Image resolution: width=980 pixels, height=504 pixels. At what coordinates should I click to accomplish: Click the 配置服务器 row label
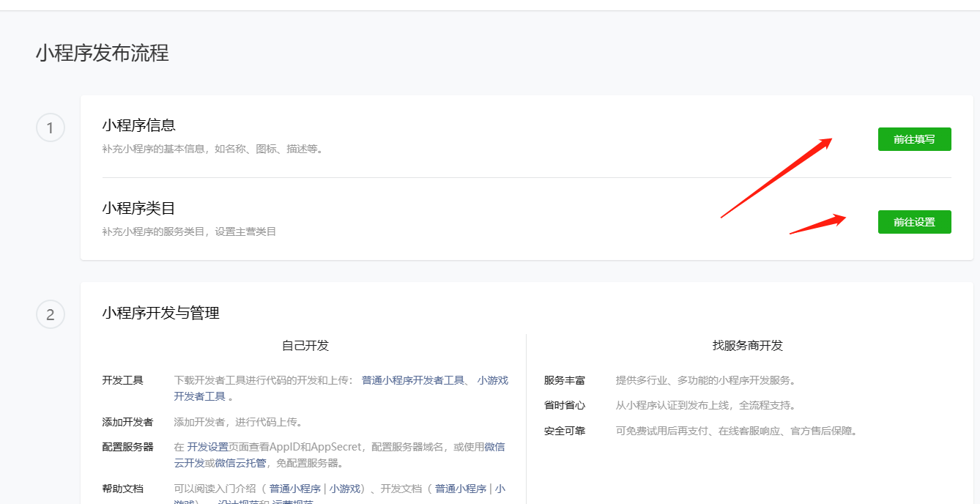point(127,447)
